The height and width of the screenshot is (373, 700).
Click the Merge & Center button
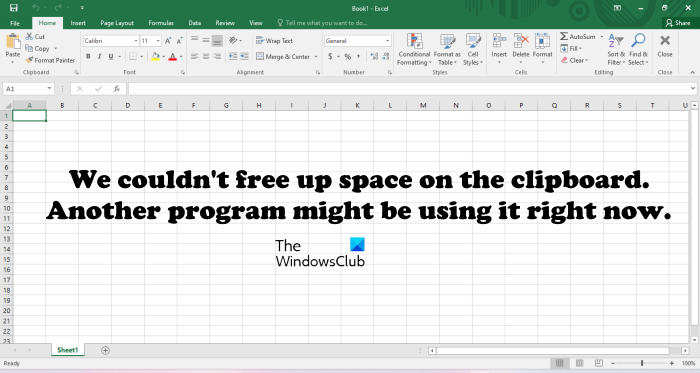(x=283, y=57)
